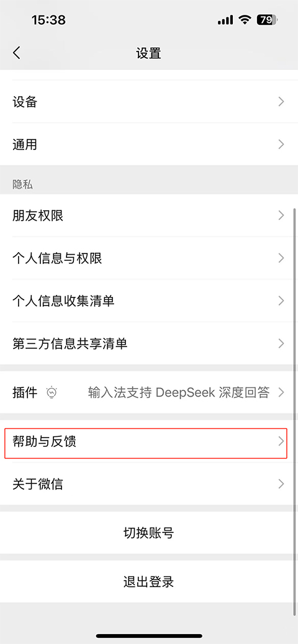Viewport: 298px width, 644px height.
Task: Tap the Wi-Fi icon in status bar
Action: [246, 20]
